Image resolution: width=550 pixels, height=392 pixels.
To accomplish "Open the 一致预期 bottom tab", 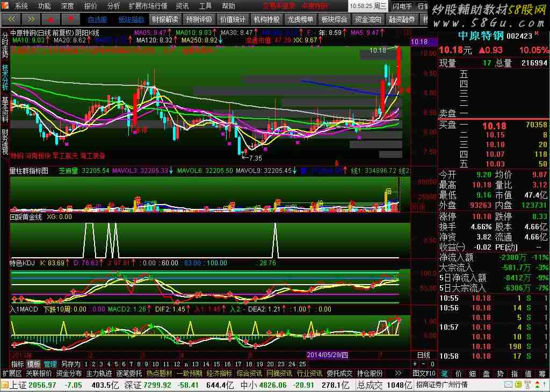I will (190, 373).
